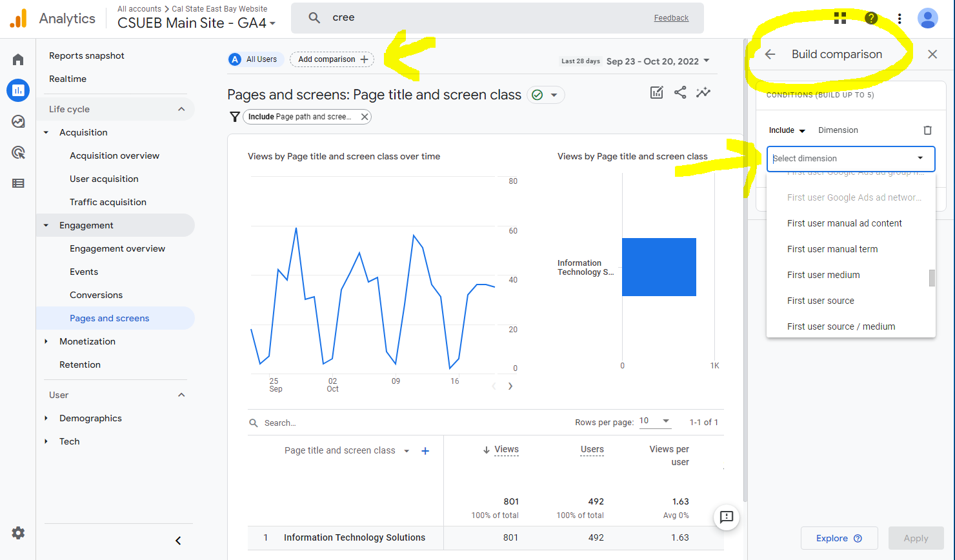
Task: Click the dimension list scrollbar thumb
Action: [x=932, y=278]
